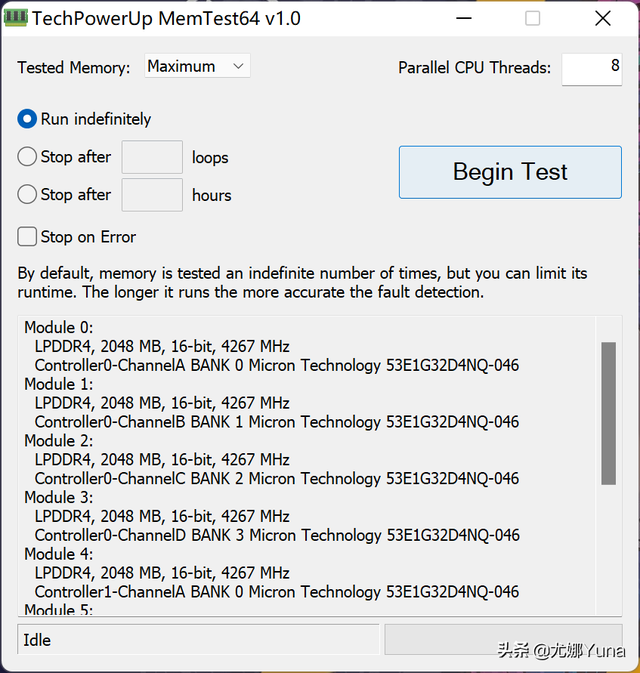Click the Parallel CPU Threads field
Viewport: 640px width, 673px height.
(591, 68)
